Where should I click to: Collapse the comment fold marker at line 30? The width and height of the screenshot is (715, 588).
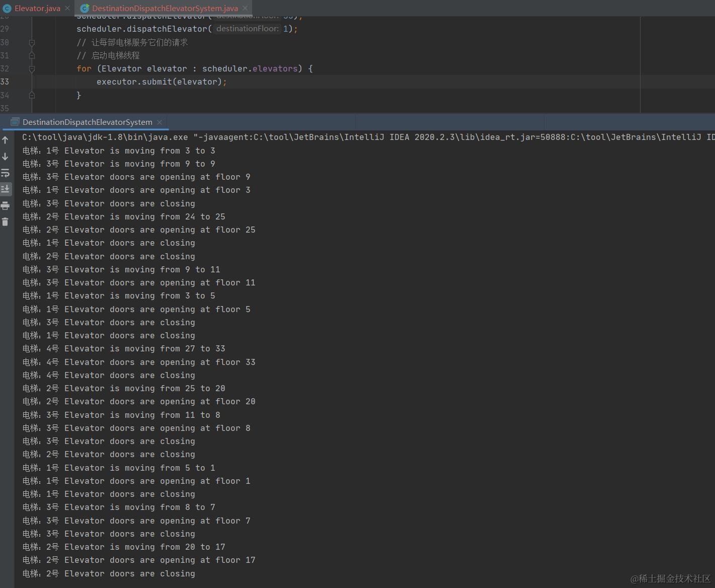point(32,43)
